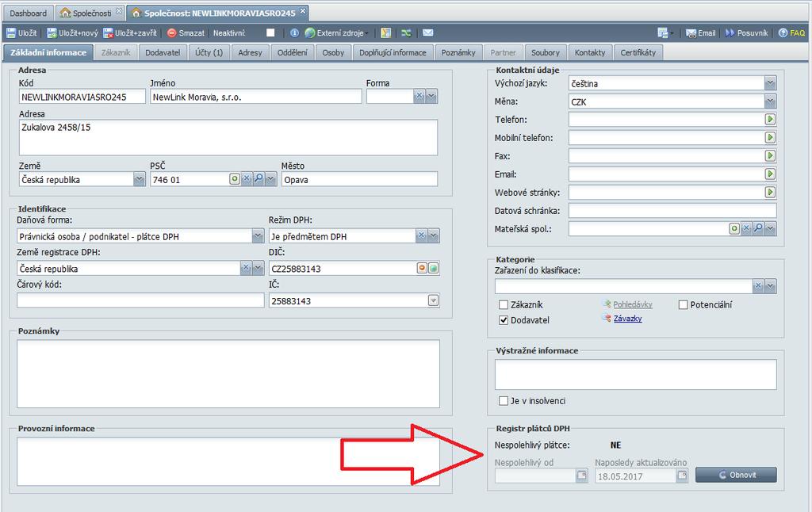Click the map icon in toolbar

click(386, 33)
